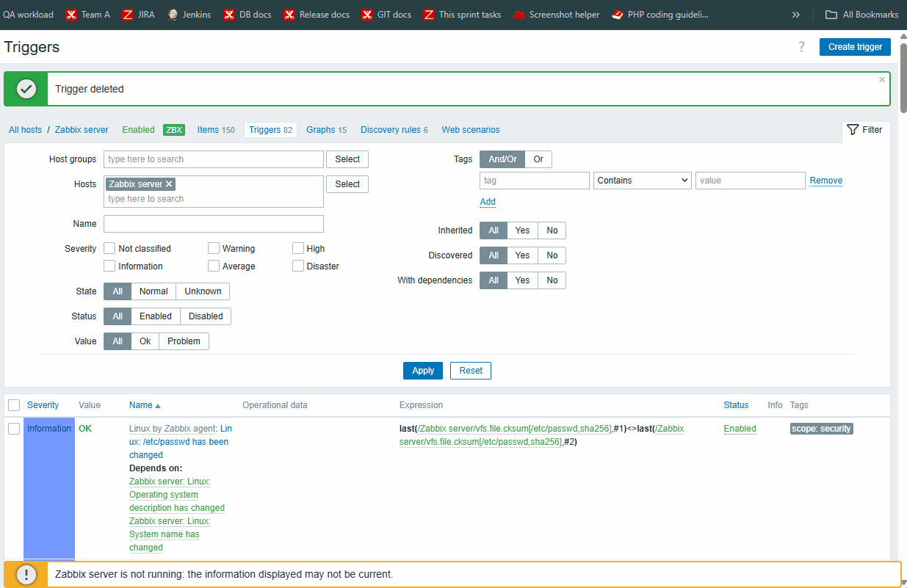Remove the Zabbix server host chip
Viewport: 907px width, 588px height.
tap(169, 184)
